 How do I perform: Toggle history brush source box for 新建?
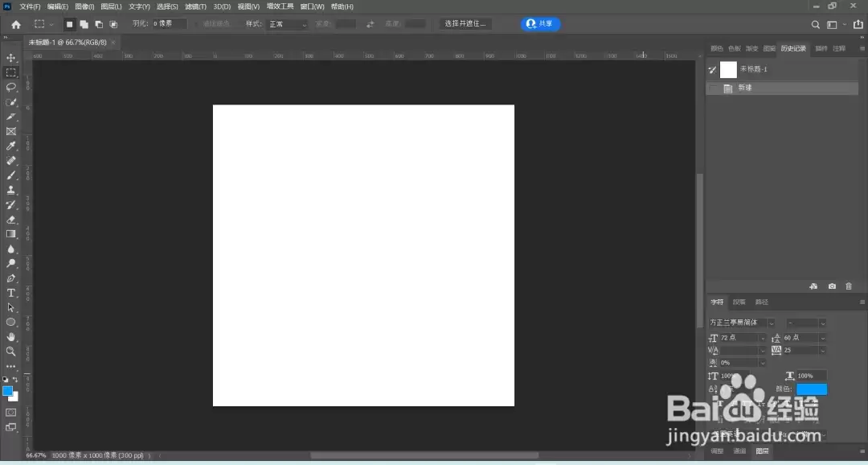[713, 88]
